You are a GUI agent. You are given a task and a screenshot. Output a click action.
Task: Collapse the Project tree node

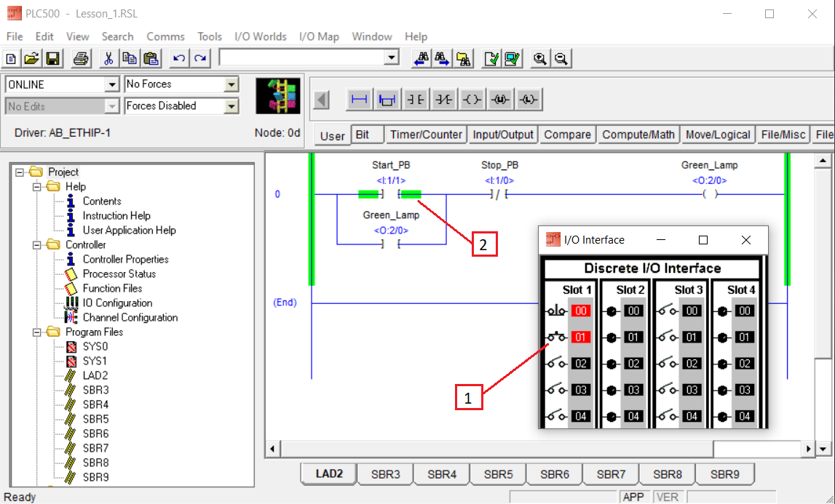[20, 172]
